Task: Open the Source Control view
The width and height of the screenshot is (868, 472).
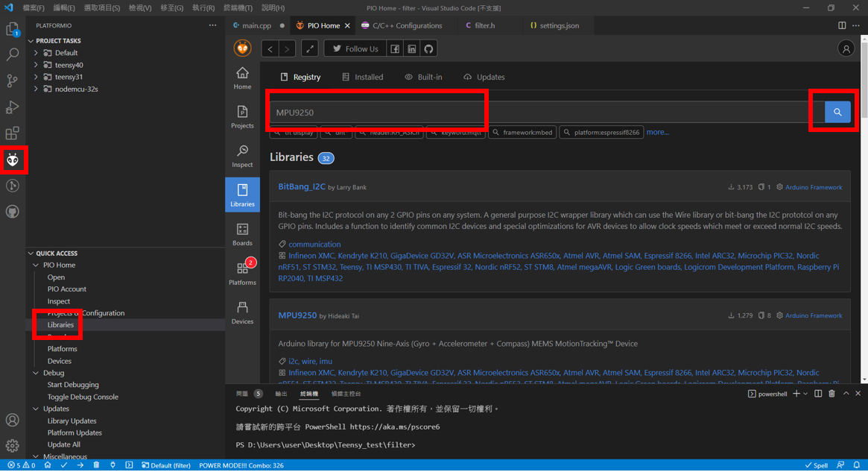Action: pos(12,81)
